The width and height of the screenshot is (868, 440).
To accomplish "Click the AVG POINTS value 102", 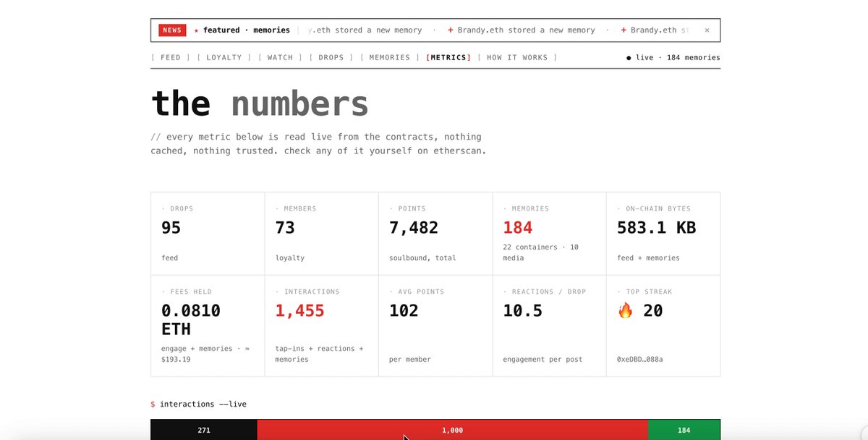I will (404, 311).
